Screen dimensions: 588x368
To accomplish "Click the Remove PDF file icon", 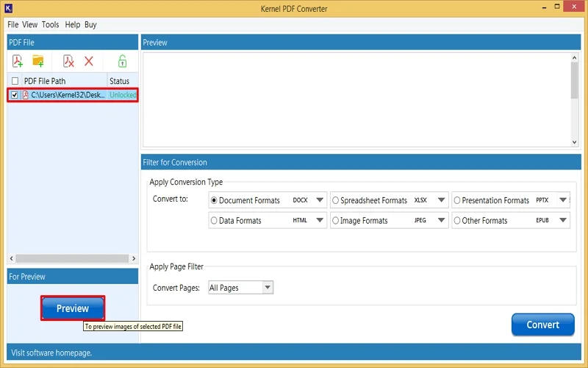I will click(68, 61).
